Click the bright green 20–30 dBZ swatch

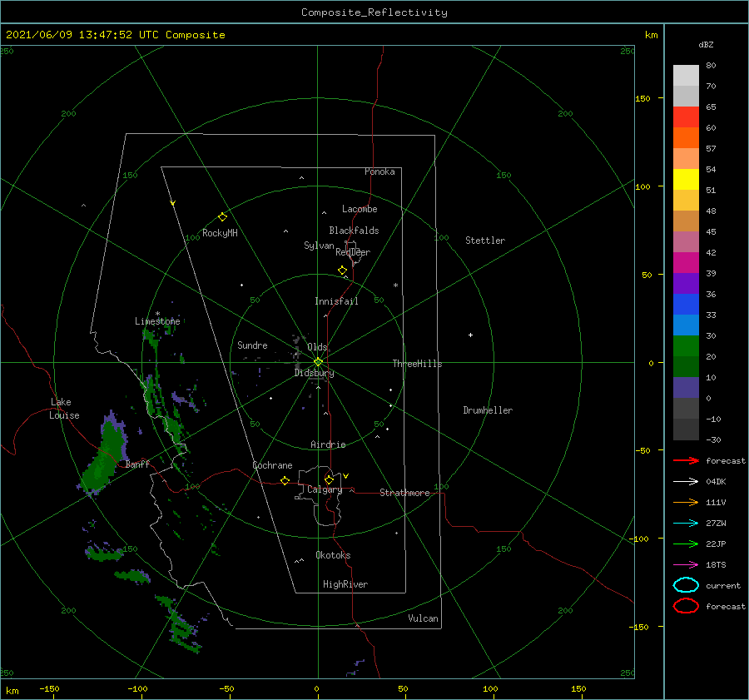(686, 346)
